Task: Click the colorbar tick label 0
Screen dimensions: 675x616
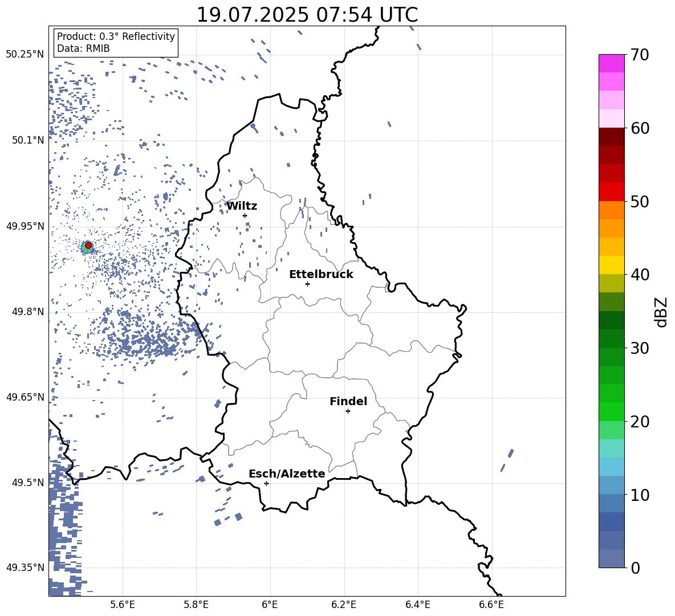Action: tap(635, 568)
